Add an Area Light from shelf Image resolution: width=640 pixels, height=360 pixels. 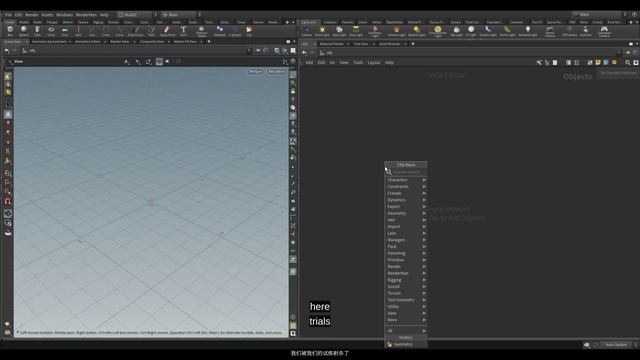(356, 31)
